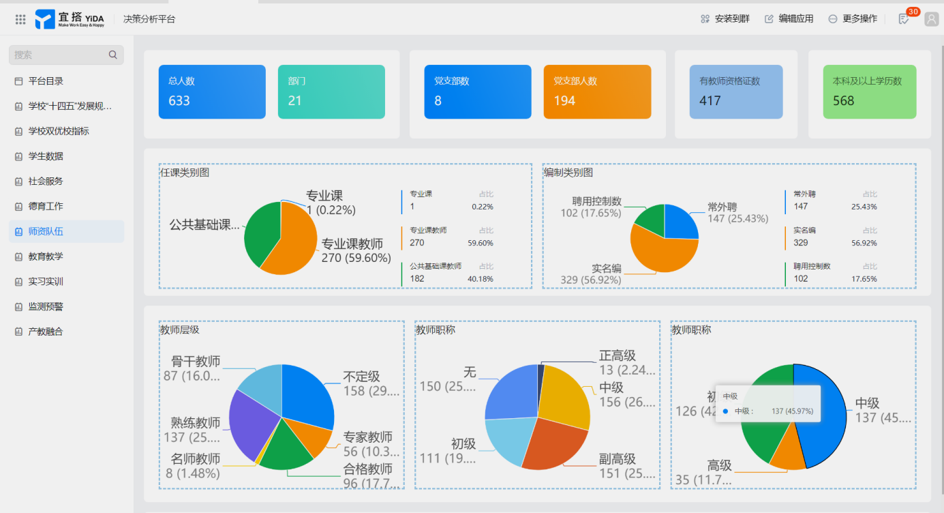Open 监测预警 in the sidebar
The image size is (944, 513).
tap(66, 307)
